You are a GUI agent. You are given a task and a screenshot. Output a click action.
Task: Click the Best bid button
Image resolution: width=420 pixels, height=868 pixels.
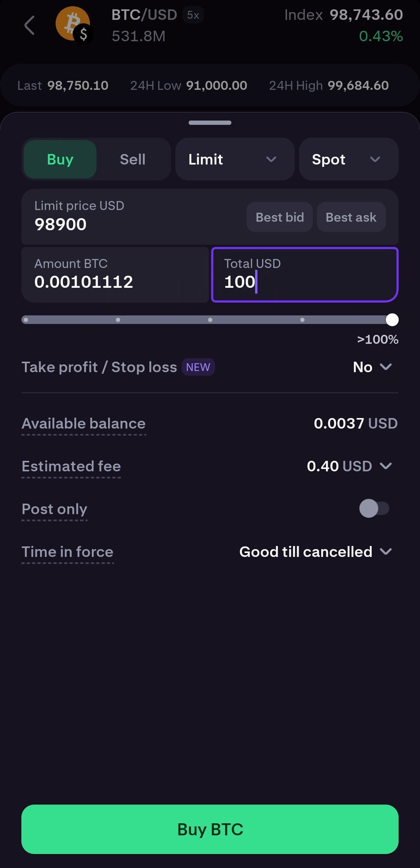click(280, 217)
